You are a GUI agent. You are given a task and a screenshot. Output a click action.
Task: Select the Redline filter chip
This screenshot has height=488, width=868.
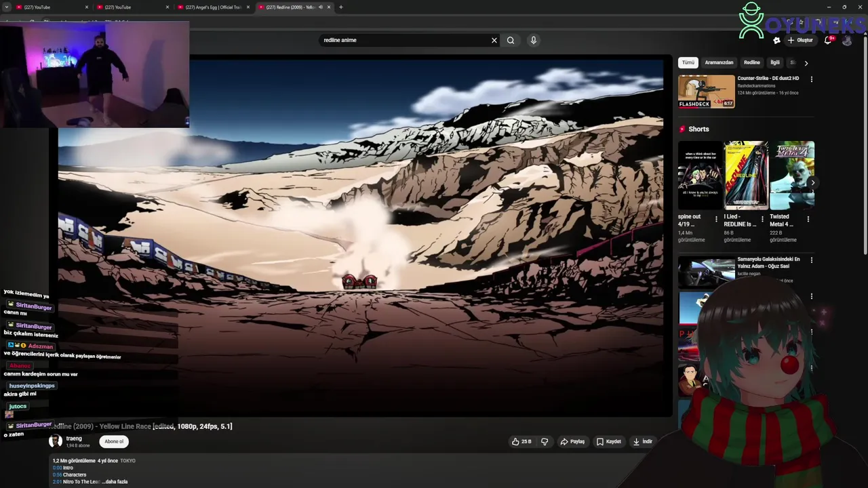coord(752,62)
